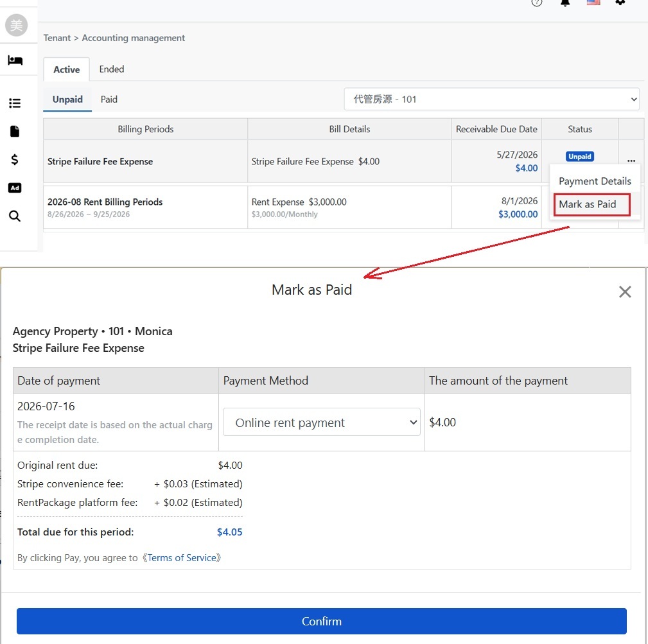Open the search magnifier icon in sidebar
The width and height of the screenshot is (648, 644).
tap(15, 216)
